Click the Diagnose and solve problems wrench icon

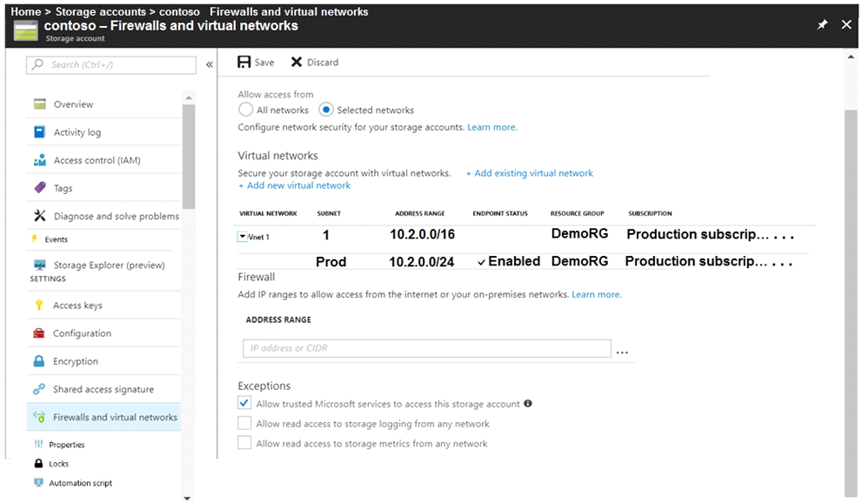[40, 216]
